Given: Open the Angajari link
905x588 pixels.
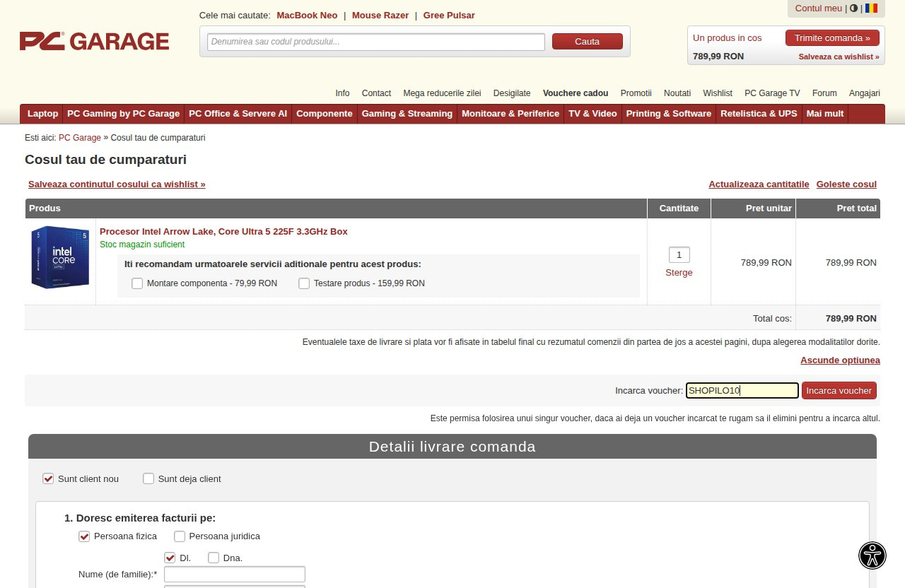Looking at the screenshot, I should click(865, 93).
